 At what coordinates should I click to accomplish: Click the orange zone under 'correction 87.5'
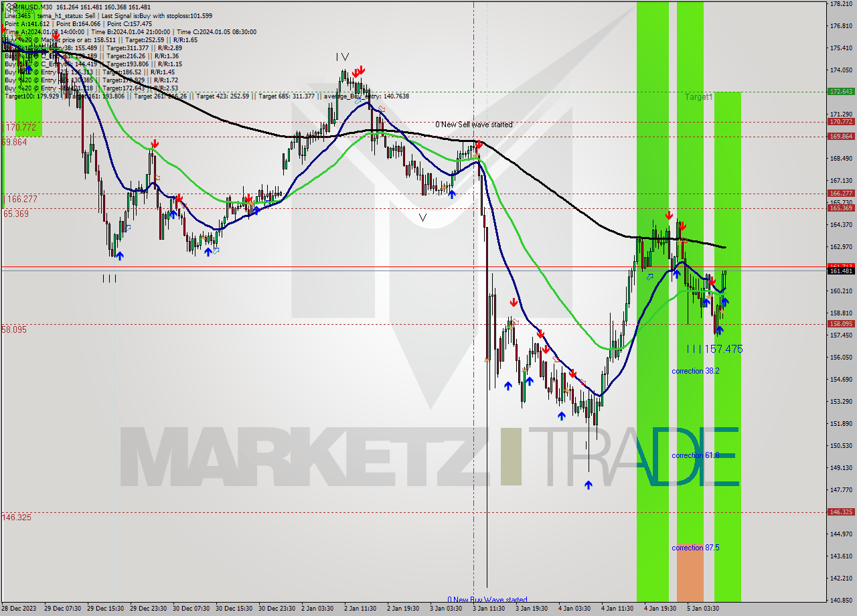(x=690, y=572)
